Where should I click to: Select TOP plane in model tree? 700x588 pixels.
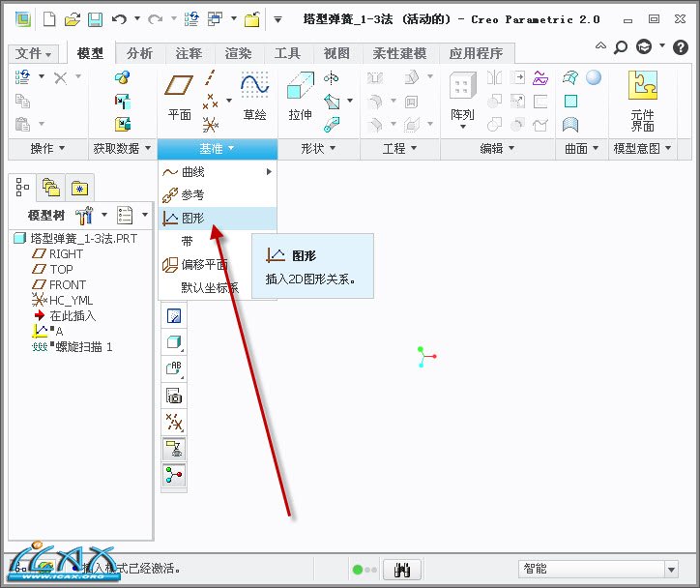click(x=52, y=270)
